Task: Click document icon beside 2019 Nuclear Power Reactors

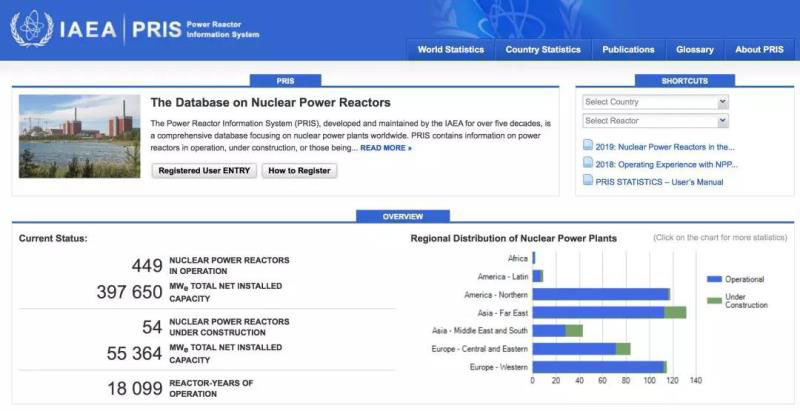Action: click(588, 146)
